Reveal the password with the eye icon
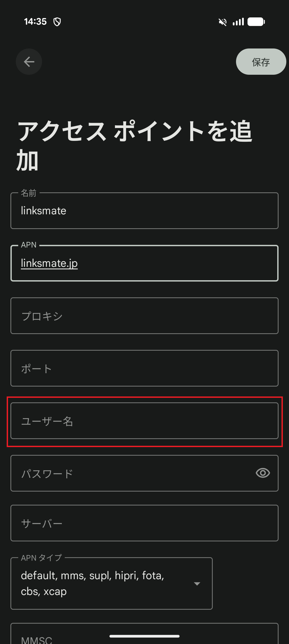The width and height of the screenshot is (289, 644). click(x=263, y=473)
